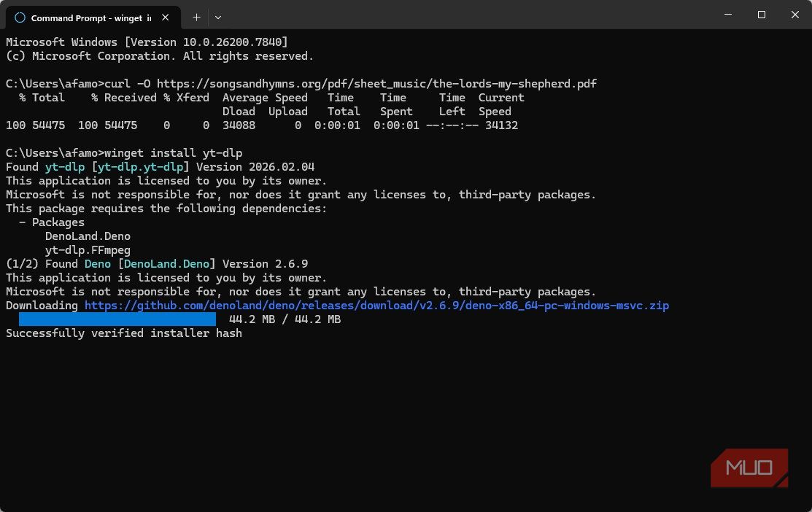
Task: Click the 'yt-dlp.yt-dlp' package ID text
Action: [140, 167]
